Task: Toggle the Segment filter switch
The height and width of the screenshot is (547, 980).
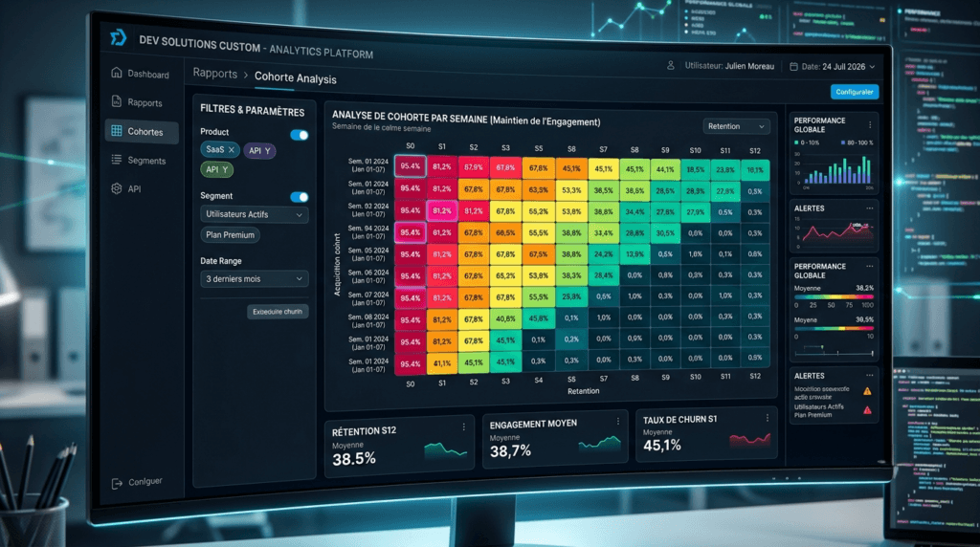Action: pos(300,197)
